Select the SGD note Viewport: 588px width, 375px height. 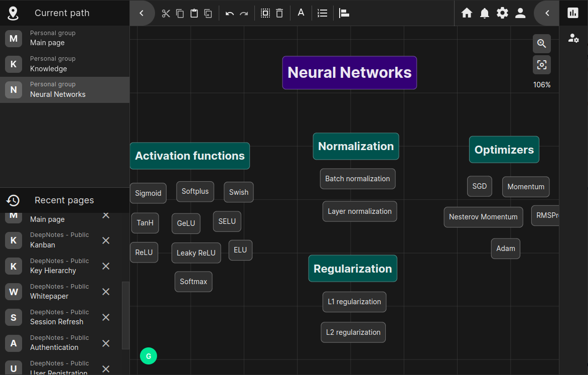tap(479, 186)
